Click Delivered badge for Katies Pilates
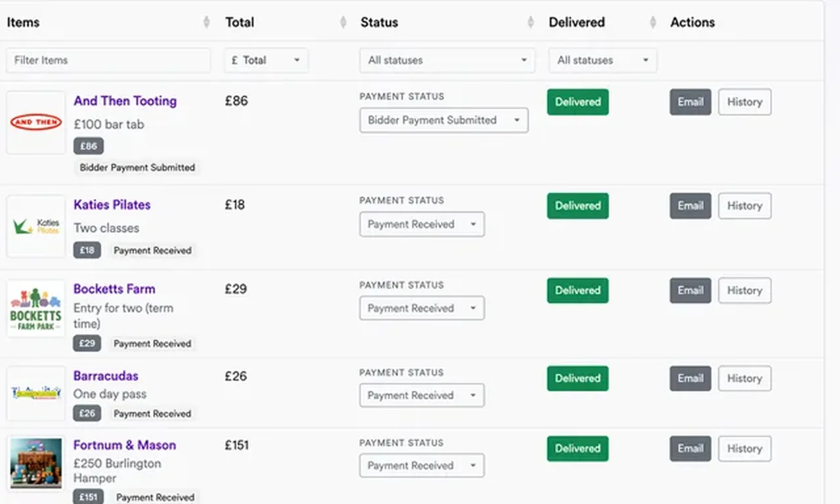The width and height of the screenshot is (840, 504). (578, 206)
